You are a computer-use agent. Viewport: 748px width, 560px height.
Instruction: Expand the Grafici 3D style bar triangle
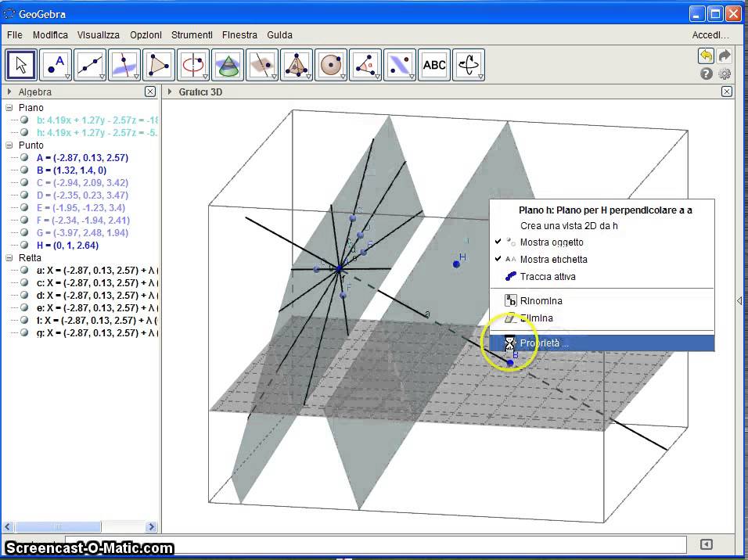click(169, 92)
